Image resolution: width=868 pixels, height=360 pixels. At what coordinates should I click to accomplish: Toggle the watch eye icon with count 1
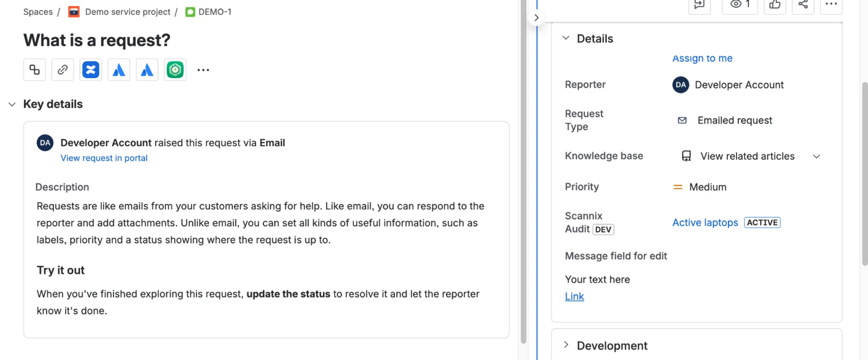coord(740,5)
